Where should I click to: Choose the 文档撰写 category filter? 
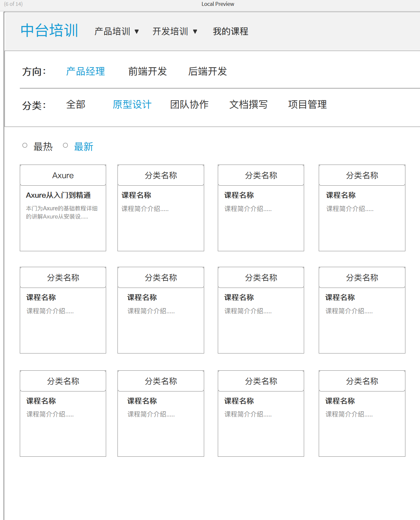[249, 105]
